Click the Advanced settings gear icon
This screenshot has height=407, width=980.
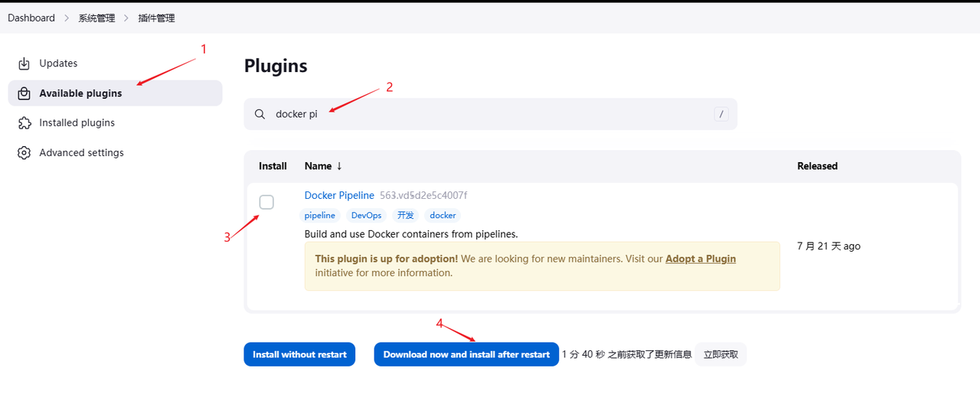pyautogui.click(x=24, y=153)
